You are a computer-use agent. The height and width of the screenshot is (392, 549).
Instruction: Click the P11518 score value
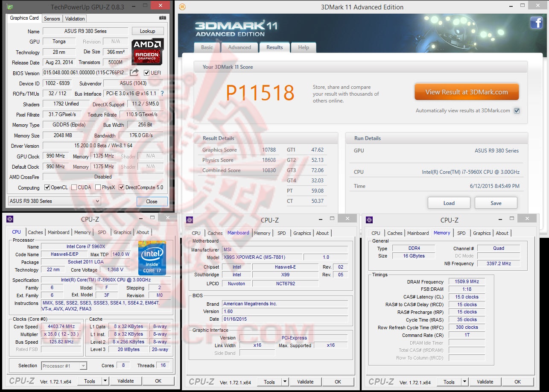(260, 93)
